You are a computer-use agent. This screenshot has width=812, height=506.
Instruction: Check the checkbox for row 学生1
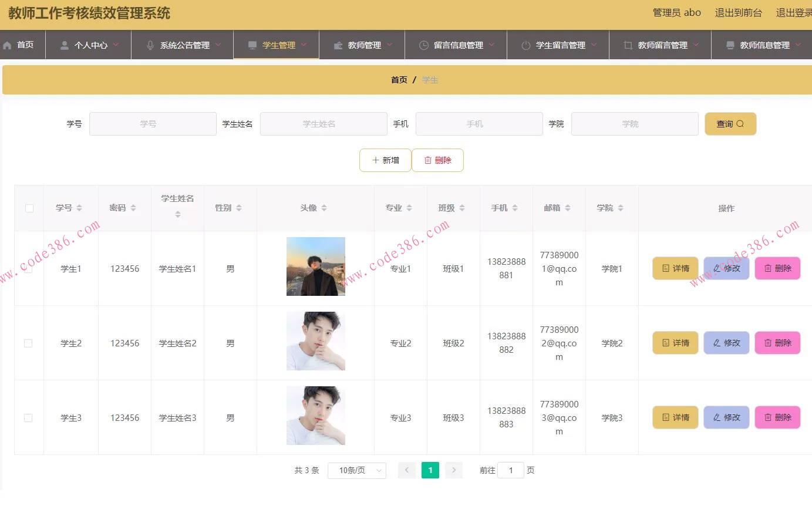click(28, 269)
